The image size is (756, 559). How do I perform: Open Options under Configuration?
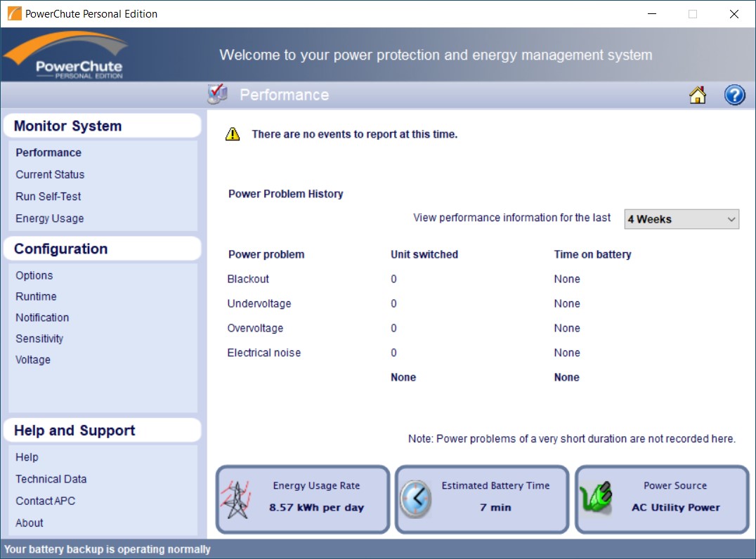[34, 276]
